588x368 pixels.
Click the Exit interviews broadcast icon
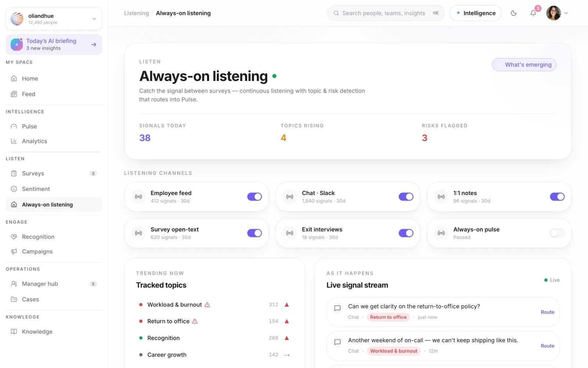[290, 233]
